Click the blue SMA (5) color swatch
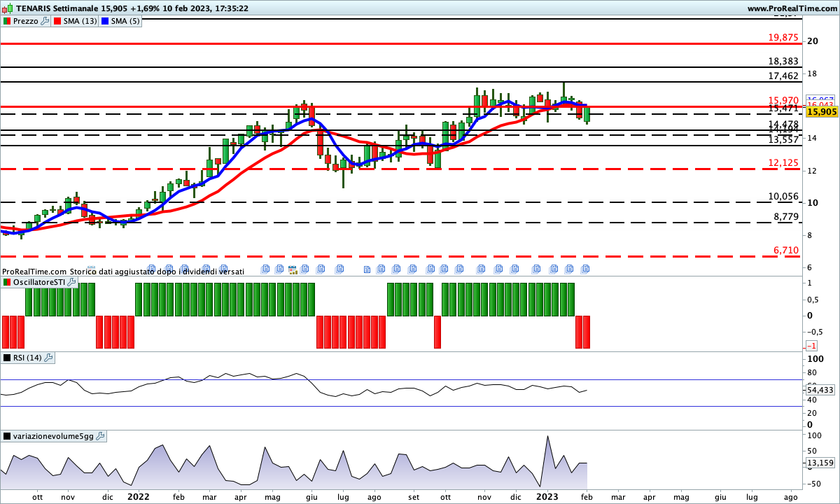This screenshot has height=504, width=840. click(x=106, y=21)
